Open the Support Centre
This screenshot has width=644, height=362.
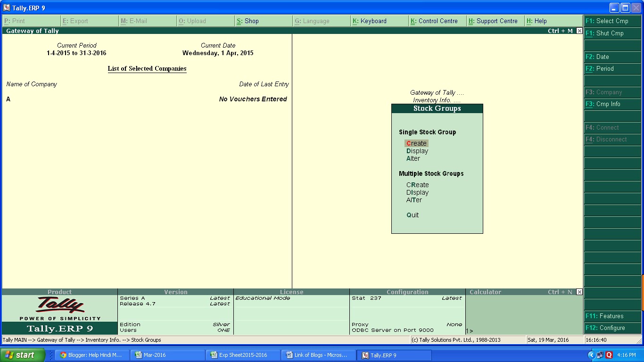pyautogui.click(x=495, y=21)
